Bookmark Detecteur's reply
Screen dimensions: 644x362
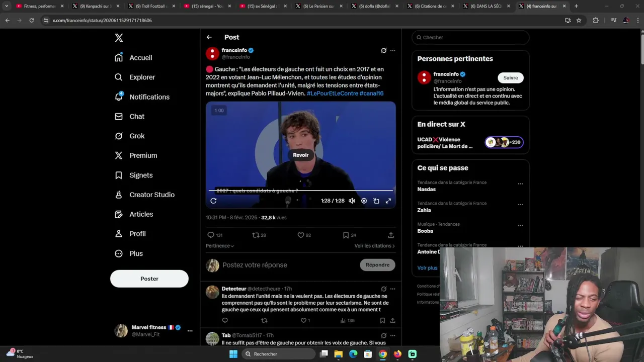[x=382, y=320]
